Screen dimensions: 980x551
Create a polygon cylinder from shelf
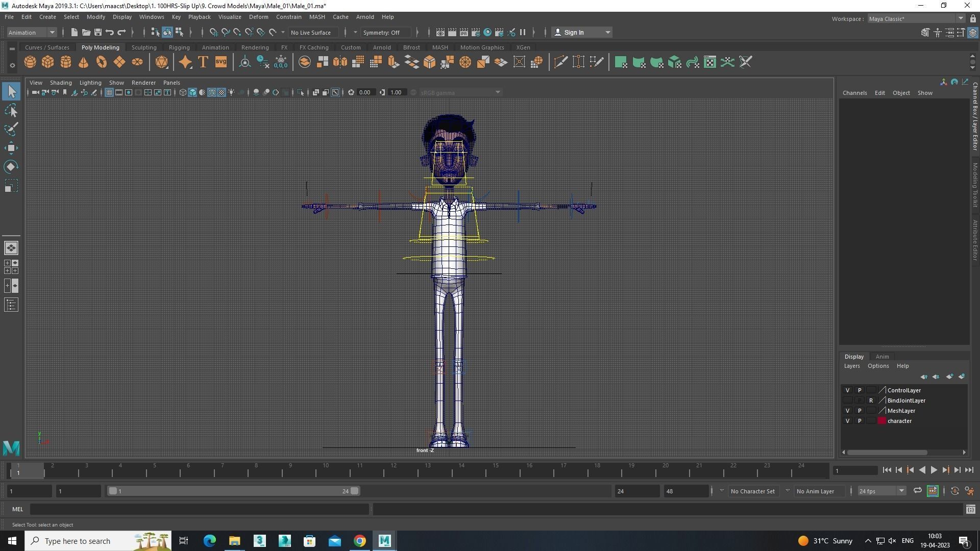point(66,62)
